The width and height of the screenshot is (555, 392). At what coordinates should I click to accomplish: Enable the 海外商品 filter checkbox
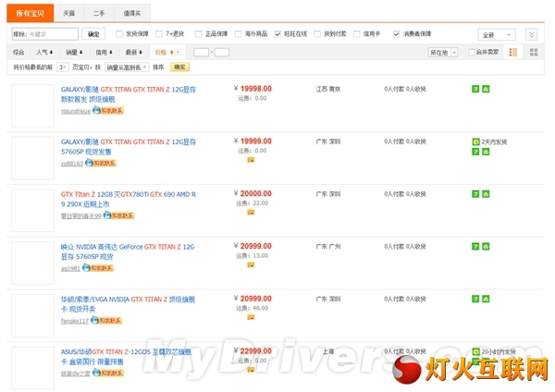tap(239, 34)
